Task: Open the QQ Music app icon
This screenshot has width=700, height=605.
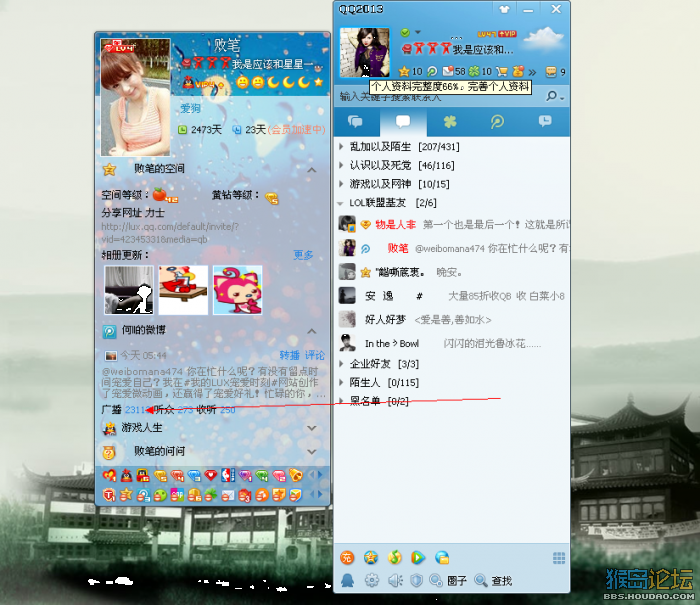Action: pos(395,557)
